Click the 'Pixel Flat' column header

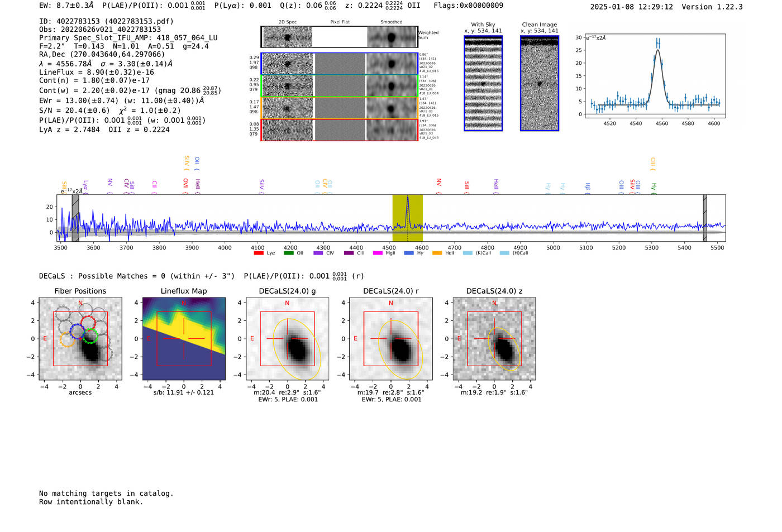340,22
